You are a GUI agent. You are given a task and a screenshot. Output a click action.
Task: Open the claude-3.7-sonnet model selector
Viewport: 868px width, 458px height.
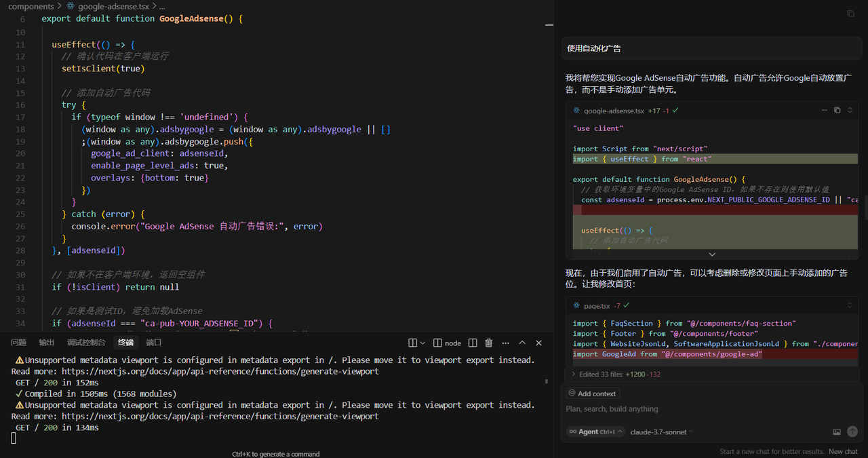pos(662,432)
